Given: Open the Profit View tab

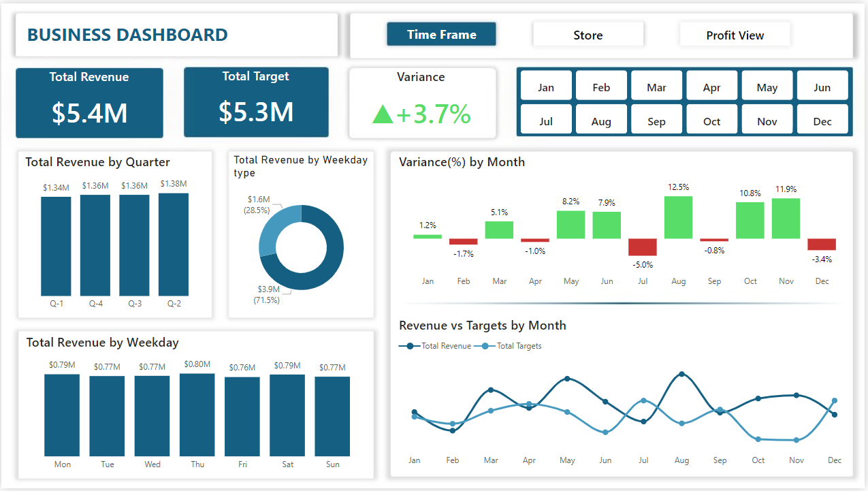Looking at the screenshot, I should tap(735, 35).
